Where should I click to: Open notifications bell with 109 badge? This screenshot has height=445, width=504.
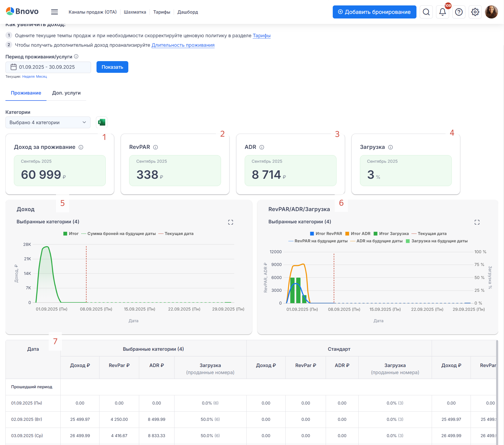point(442,12)
